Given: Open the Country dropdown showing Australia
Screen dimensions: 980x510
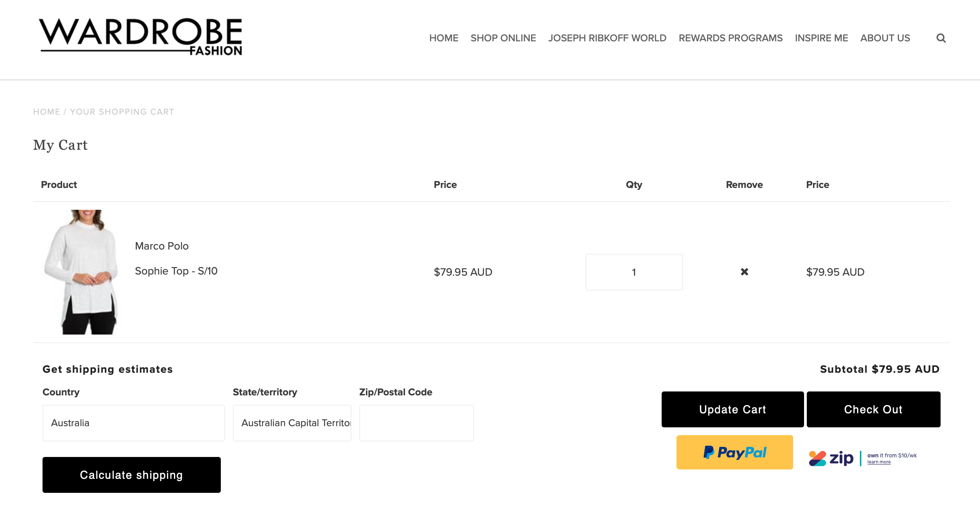Looking at the screenshot, I should 133,423.
